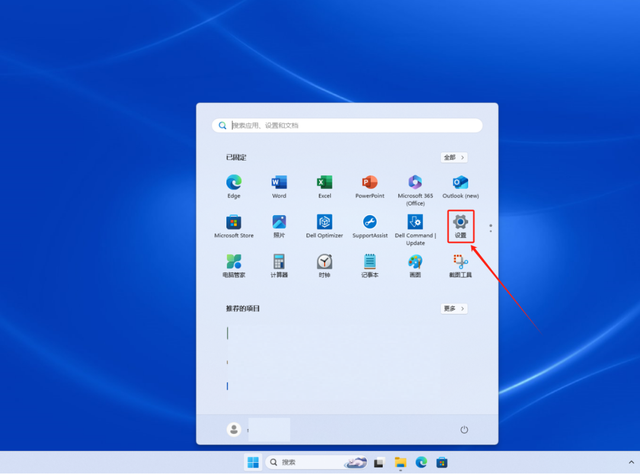The width and height of the screenshot is (640, 474).
Task: Launch PowerPoint from pinned apps
Action: pyautogui.click(x=370, y=186)
